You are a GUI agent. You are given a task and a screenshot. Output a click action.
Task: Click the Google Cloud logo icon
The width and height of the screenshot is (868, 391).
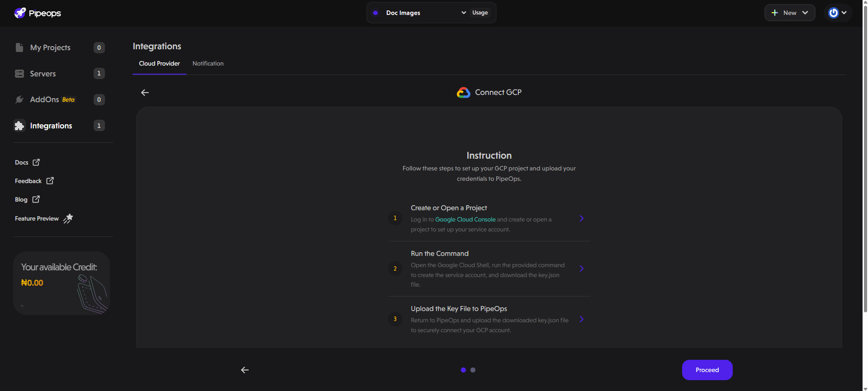coord(464,92)
